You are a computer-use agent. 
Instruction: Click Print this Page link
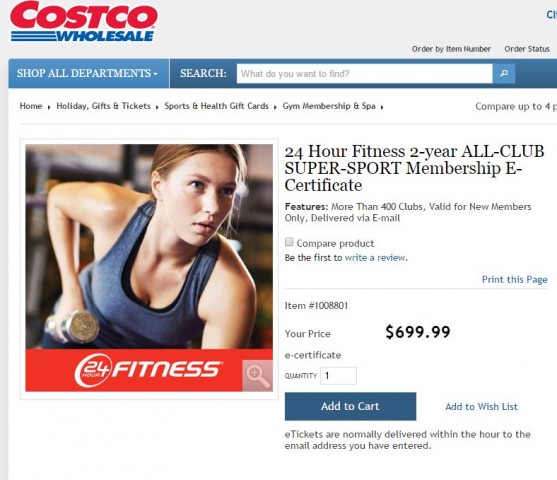[x=514, y=280]
